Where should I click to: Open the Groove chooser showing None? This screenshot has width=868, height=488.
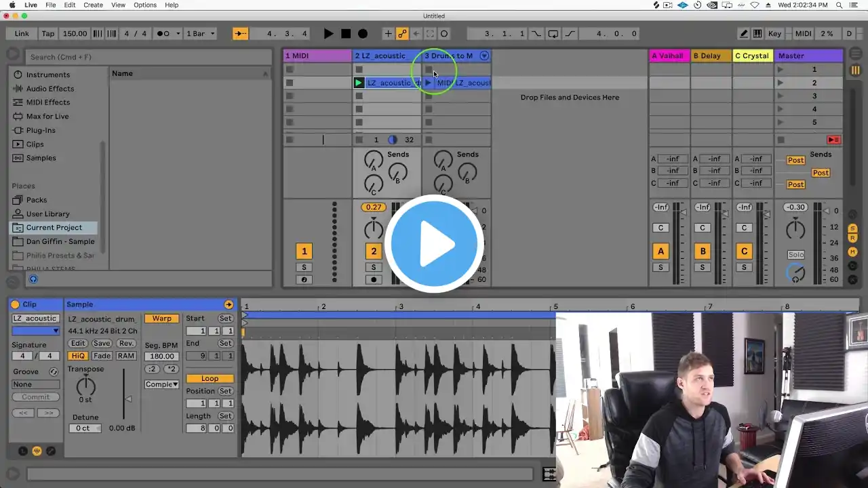click(36, 384)
